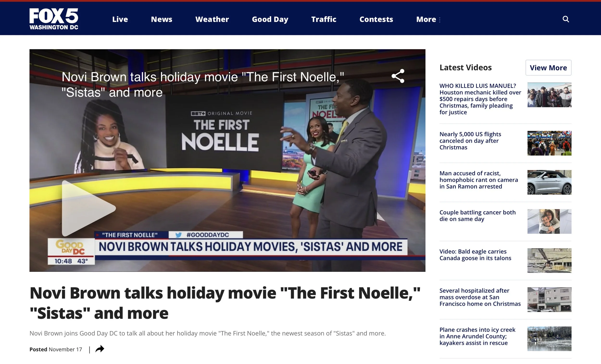
Task: Click the San Francisco overdose story thumbnail
Action: coord(549,300)
